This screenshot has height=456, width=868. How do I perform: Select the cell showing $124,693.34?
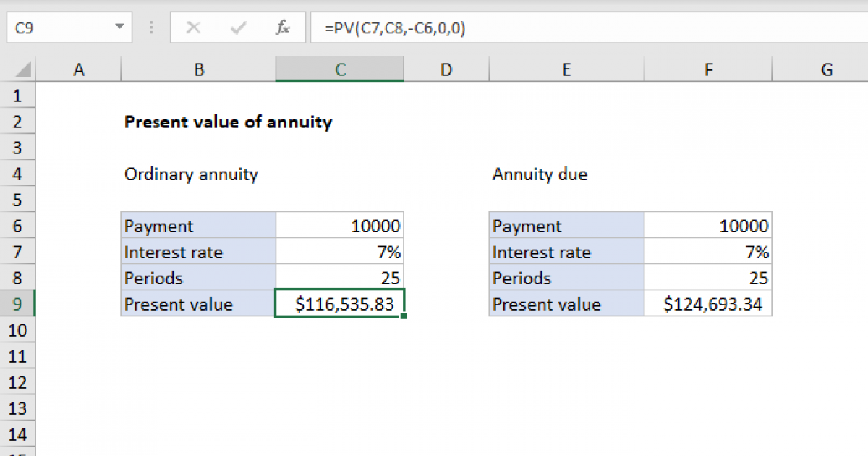[707, 304]
